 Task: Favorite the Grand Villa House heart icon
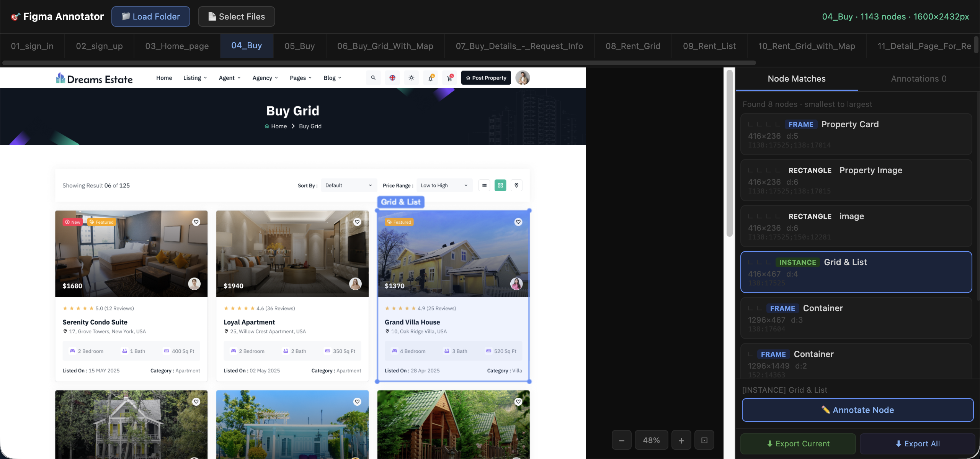(518, 222)
